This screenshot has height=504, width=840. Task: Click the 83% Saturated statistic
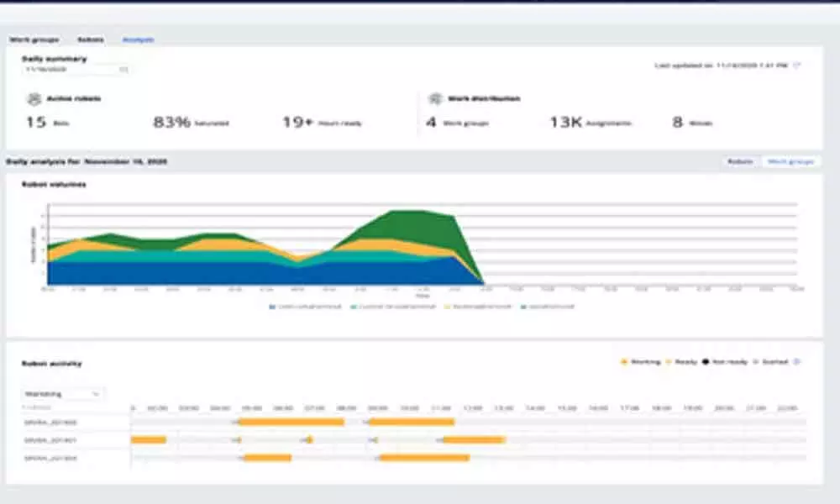[x=192, y=123]
